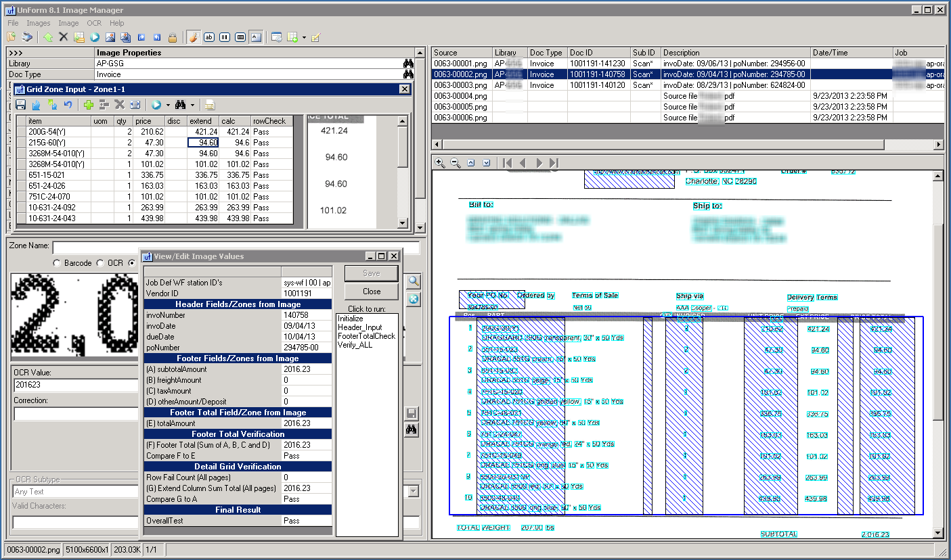The width and height of the screenshot is (951, 560).
Task: Click Close button in View/Edit Image Values
Action: 372,291
